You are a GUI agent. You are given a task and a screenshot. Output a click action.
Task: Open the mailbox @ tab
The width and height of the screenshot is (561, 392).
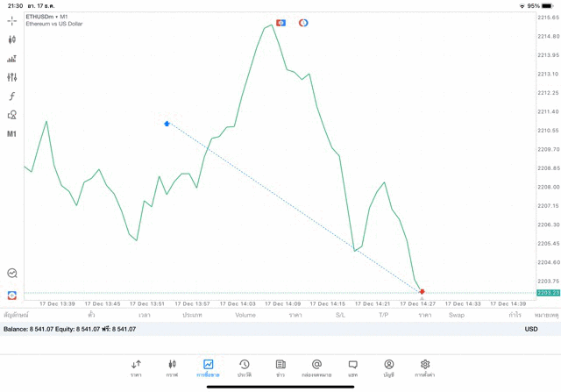[x=316, y=368]
